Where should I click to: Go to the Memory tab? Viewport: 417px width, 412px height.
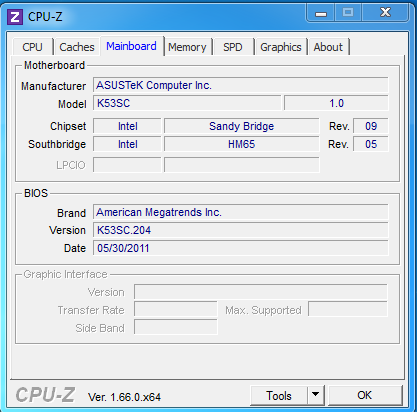[x=187, y=47]
